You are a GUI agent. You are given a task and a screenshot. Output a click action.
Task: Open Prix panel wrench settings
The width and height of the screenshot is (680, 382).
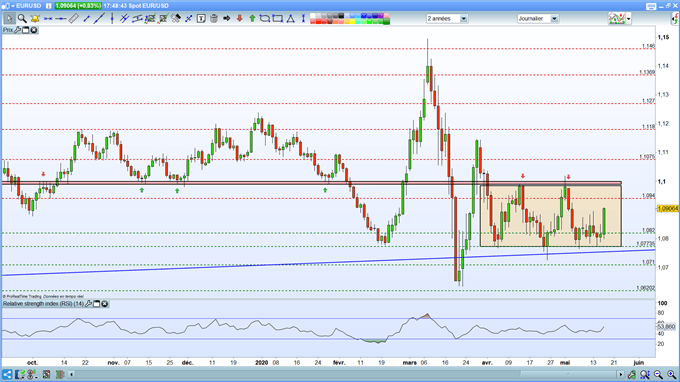click(x=18, y=30)
